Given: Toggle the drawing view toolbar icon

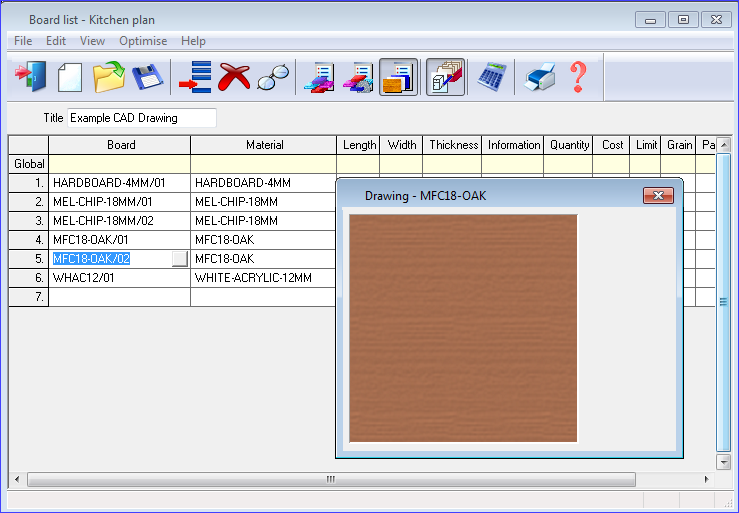Looking at the screenshot, I should (445, 77).
